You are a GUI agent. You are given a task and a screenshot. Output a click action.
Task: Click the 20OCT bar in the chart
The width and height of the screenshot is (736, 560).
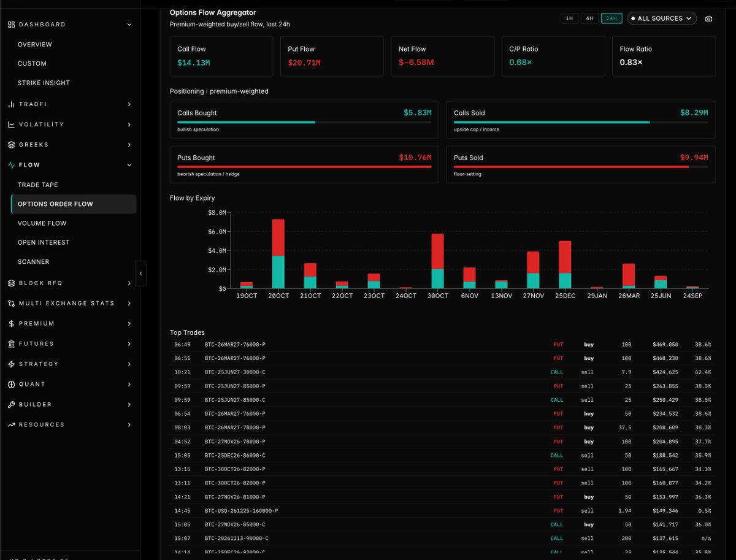pyautogui.click(x=278, y=254)
